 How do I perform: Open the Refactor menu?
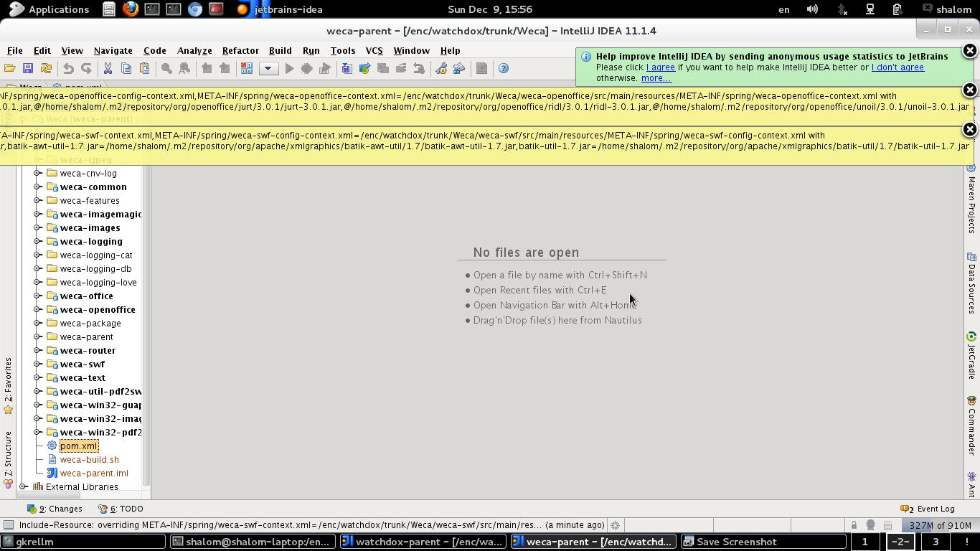[240, 50]
